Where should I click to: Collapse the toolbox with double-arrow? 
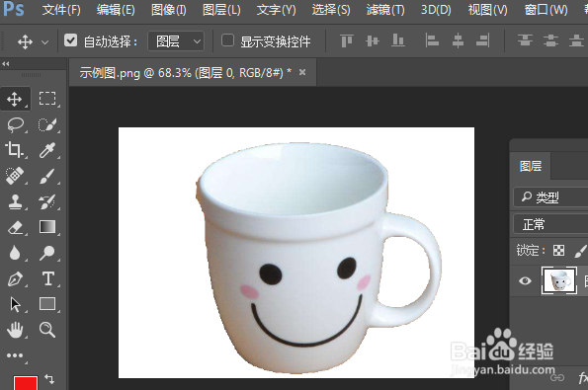click(5, 64)
